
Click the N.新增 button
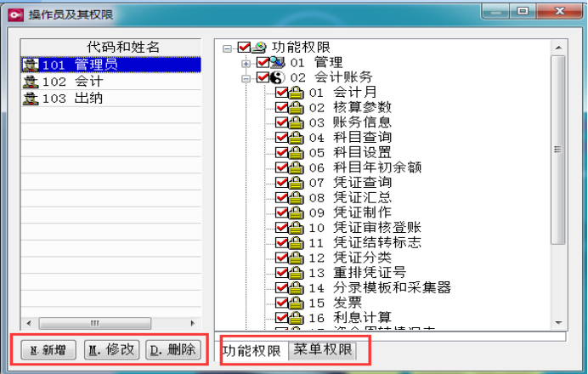click(x=48, y=349)
